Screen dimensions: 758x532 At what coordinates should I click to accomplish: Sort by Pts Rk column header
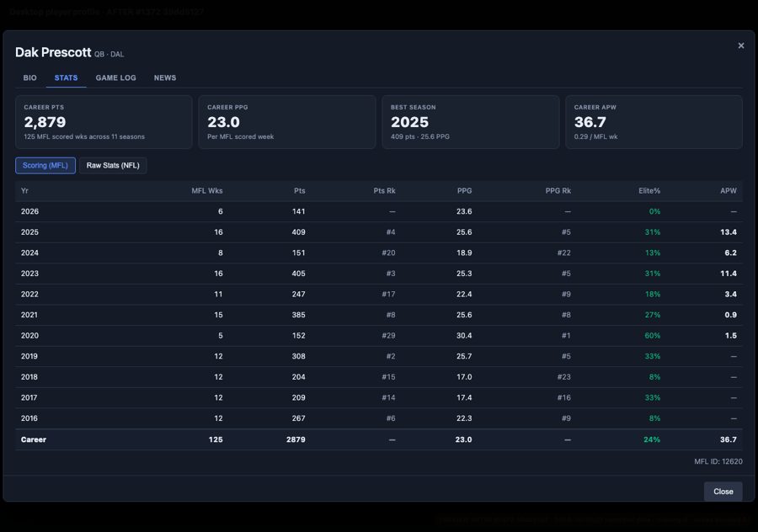[384, 191]
